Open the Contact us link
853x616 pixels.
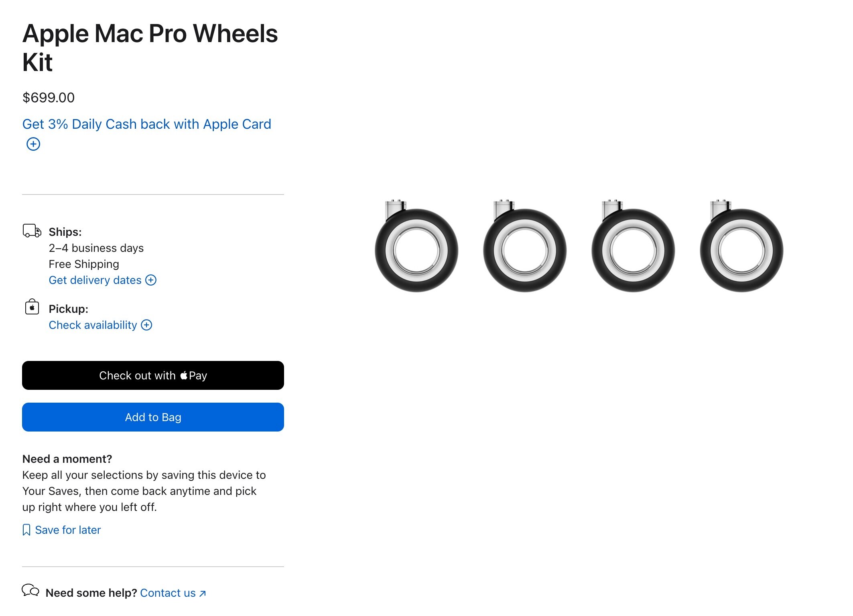[168, 593]
